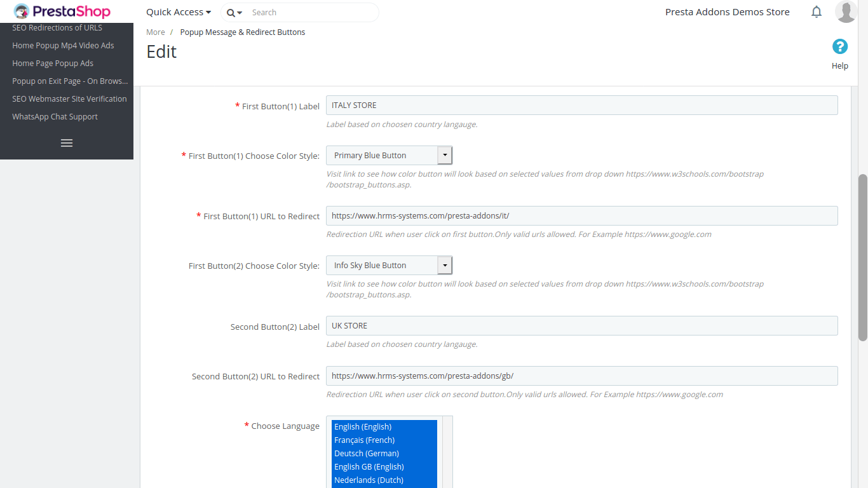Open the Help question mark icon
This screenshot has height=488, width=868.
[x=839, y=46]
